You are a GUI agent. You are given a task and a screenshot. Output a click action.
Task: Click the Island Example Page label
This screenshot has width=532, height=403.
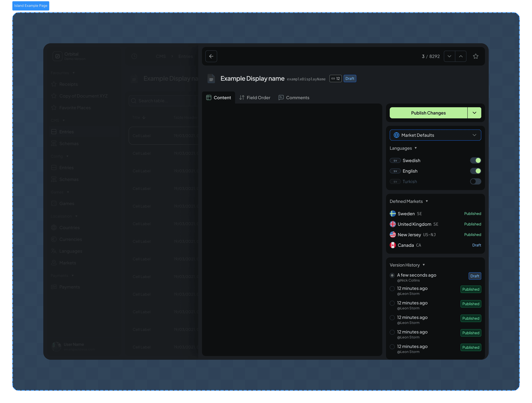pos(31,6)
